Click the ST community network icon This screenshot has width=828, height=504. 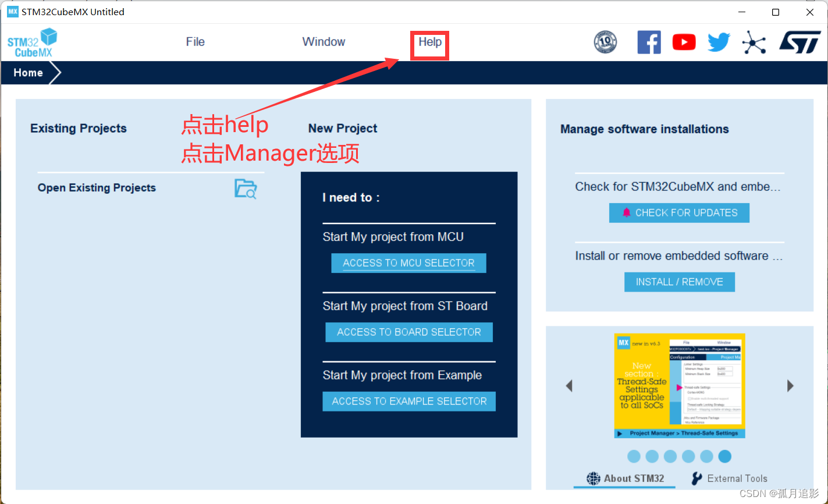coord(754,42)
